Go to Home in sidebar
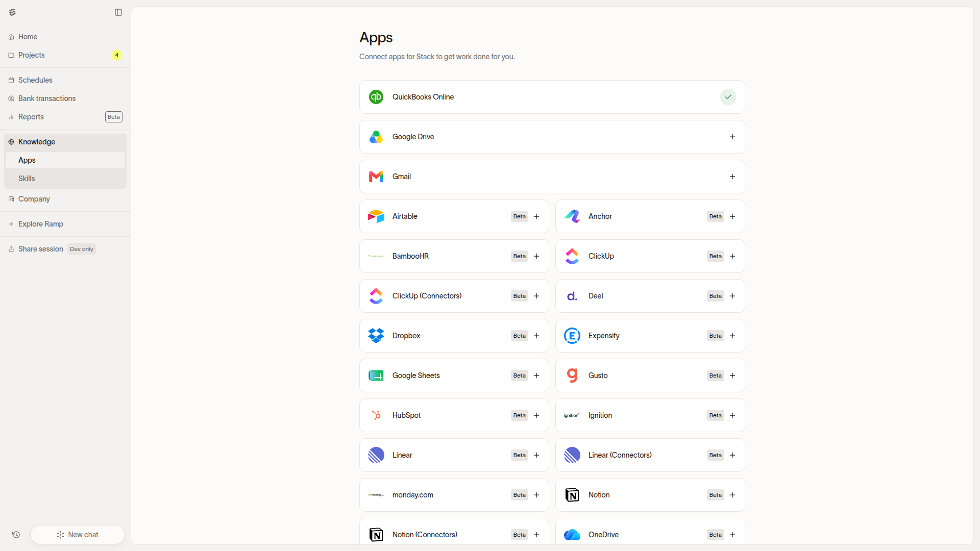980x551 pixels. pos(65,37)
